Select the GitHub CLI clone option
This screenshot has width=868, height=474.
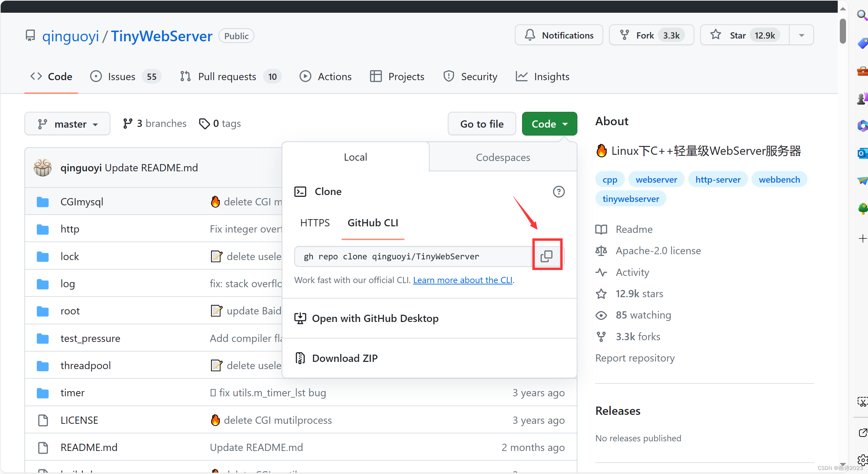[373, 223]
